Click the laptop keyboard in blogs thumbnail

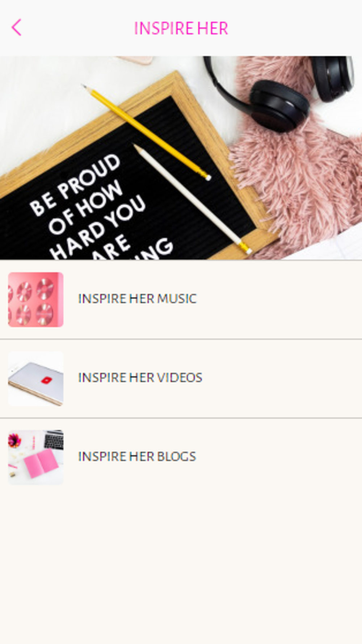click(54, 440)
